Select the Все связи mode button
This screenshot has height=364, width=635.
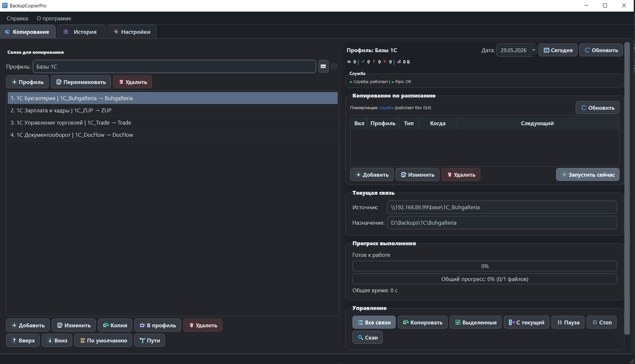point(374,322)
